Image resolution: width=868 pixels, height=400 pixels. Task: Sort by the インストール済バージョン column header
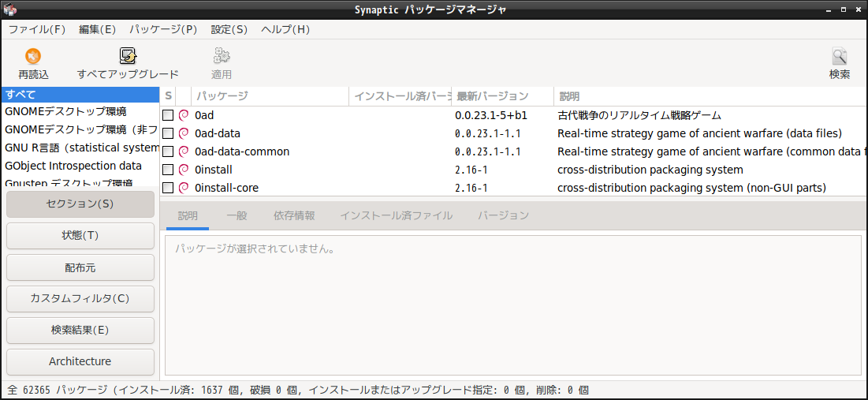pyautogui.click(x=400, y=95)
